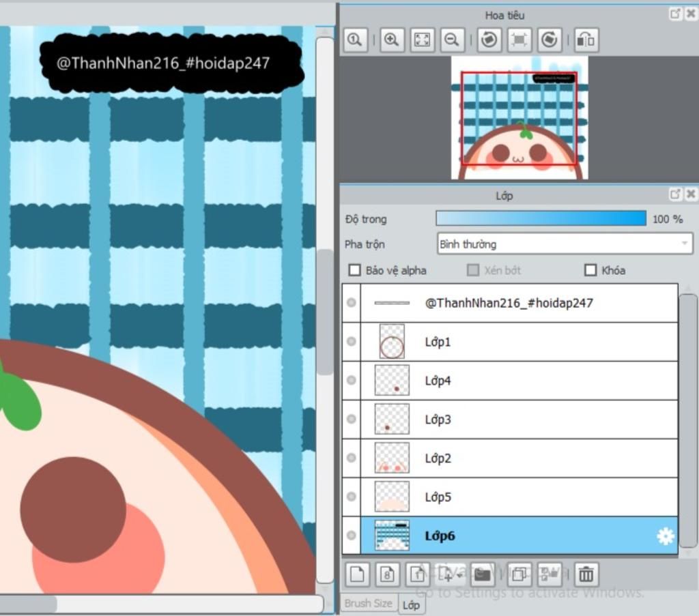Image resolution: width=699 pixels, height=616 pixels.
Task: Hide the Lớp5 layer
Action: pos(352,497)
